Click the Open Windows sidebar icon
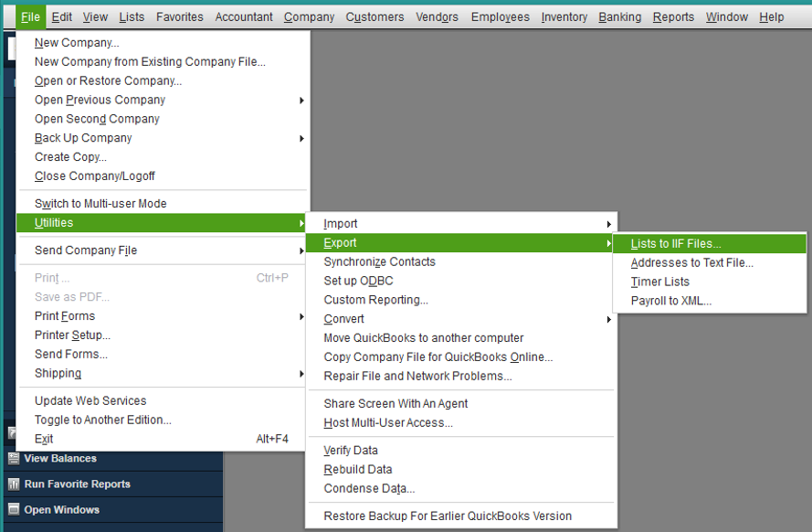Screen dimensions: 812x532 click(14, 509)
